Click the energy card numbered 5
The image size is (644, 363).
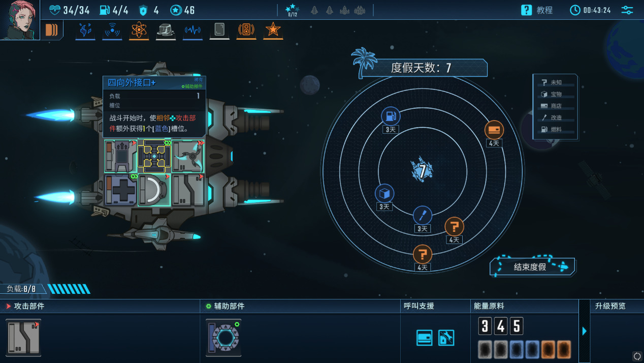(517, 326)
